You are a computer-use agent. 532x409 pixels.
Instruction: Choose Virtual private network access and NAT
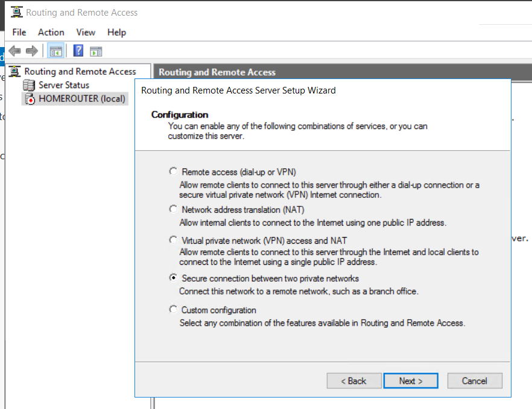pos(174,240)
